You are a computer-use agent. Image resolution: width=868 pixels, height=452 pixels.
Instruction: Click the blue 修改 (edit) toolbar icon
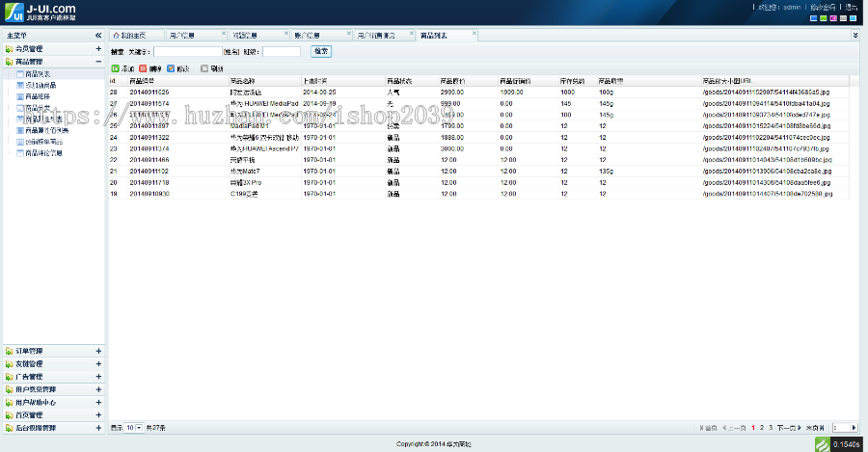(171, 68)
